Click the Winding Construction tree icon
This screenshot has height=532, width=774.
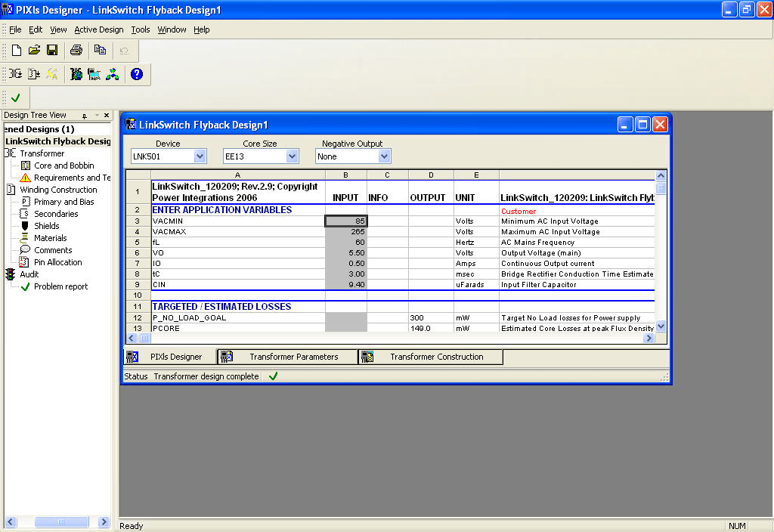pyautogui.click(x=11, y=190)
